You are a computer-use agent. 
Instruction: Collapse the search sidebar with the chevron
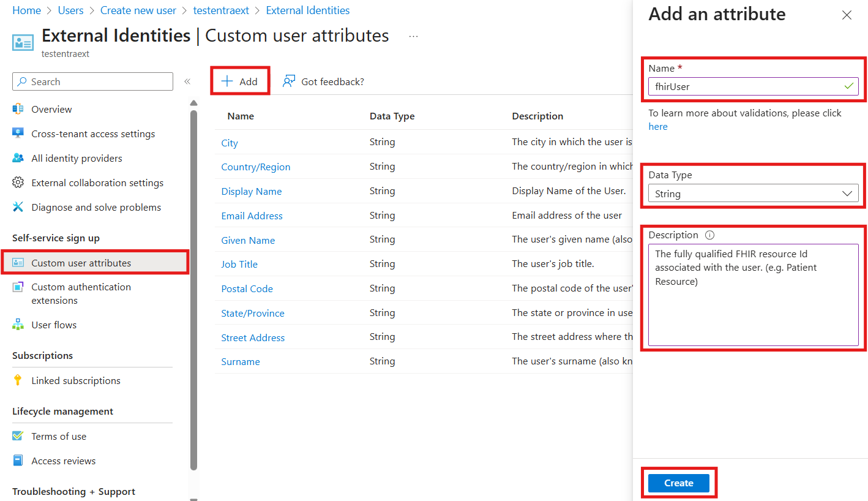(187, 81)
